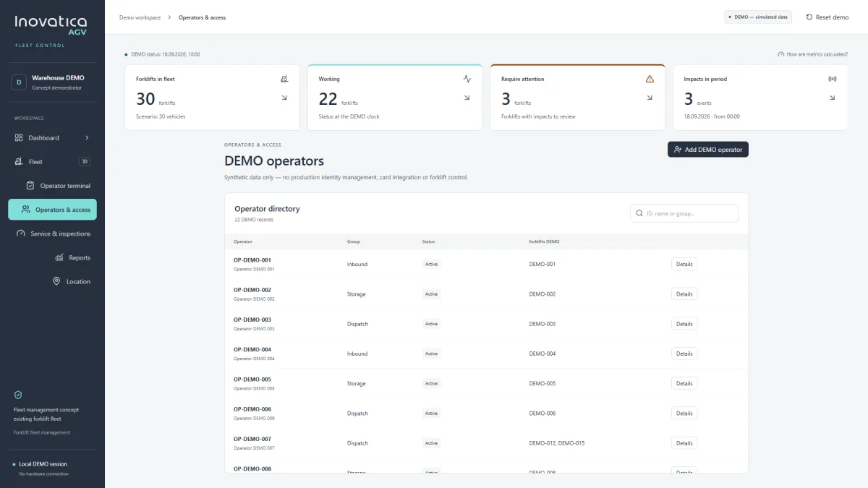Click the Location pin icon
868x488 pixels.
(x=56, y=281)
